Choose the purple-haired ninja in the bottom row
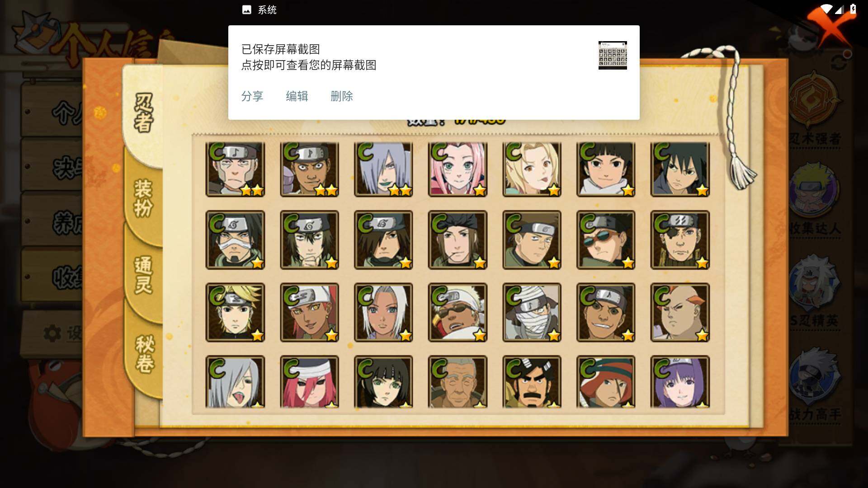 tap(680, 382)
